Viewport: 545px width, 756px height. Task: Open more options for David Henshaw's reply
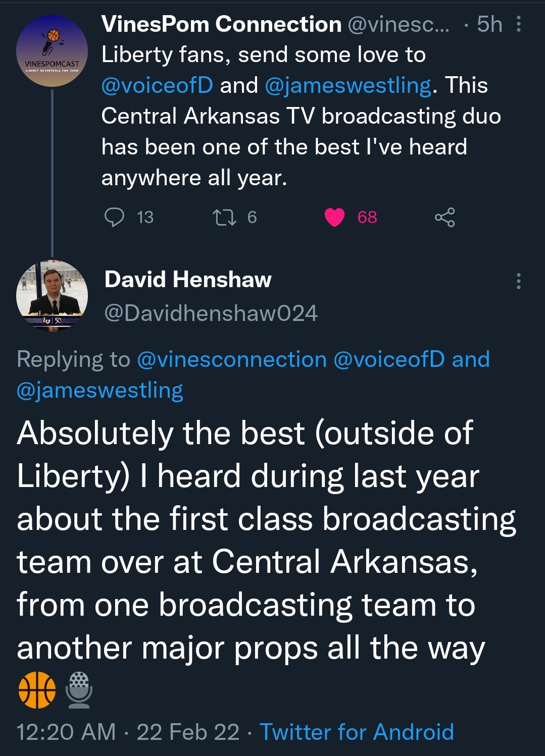(x=518, y=281)
